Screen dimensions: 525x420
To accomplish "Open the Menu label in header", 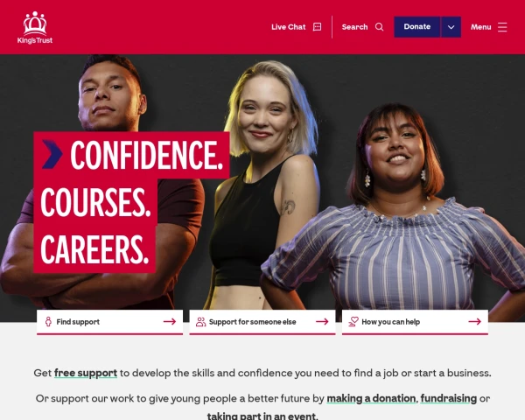I will [x=480, y=27].
